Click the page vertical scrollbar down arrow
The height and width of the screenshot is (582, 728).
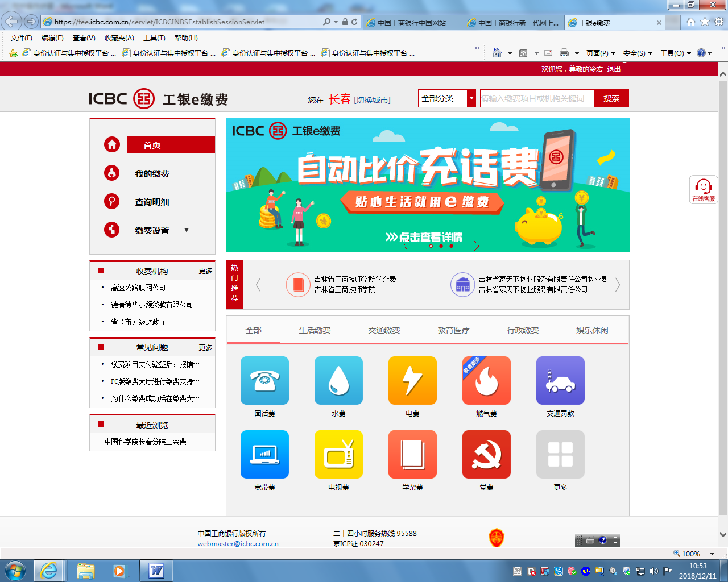click(x=723, y=534)
